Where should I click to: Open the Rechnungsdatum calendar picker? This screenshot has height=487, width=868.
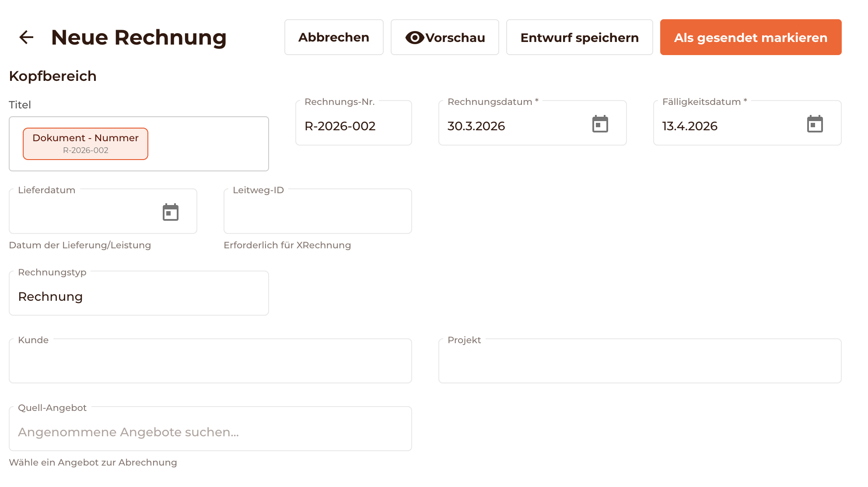600,124
